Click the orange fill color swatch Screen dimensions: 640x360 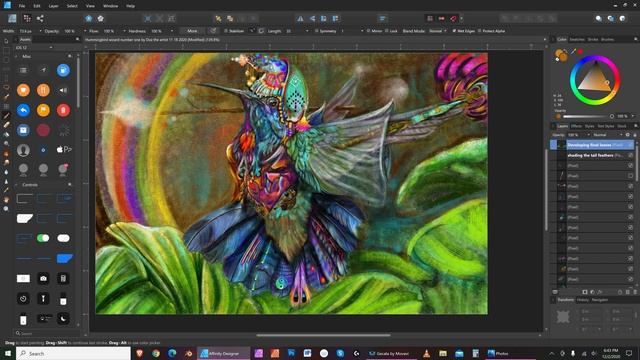(x=563, y=57)
